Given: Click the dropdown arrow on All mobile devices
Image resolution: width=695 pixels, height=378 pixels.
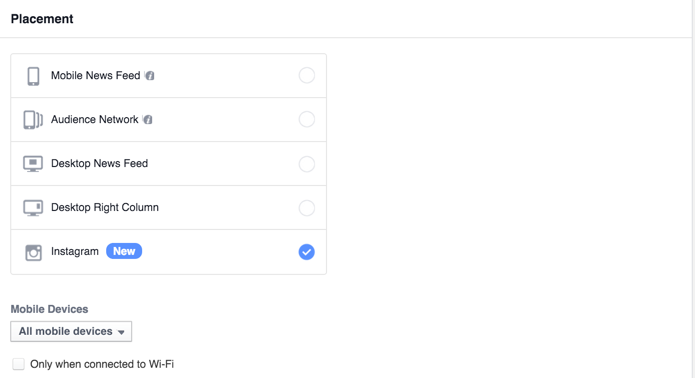Looking at the screenshot, I should (121, 332).
